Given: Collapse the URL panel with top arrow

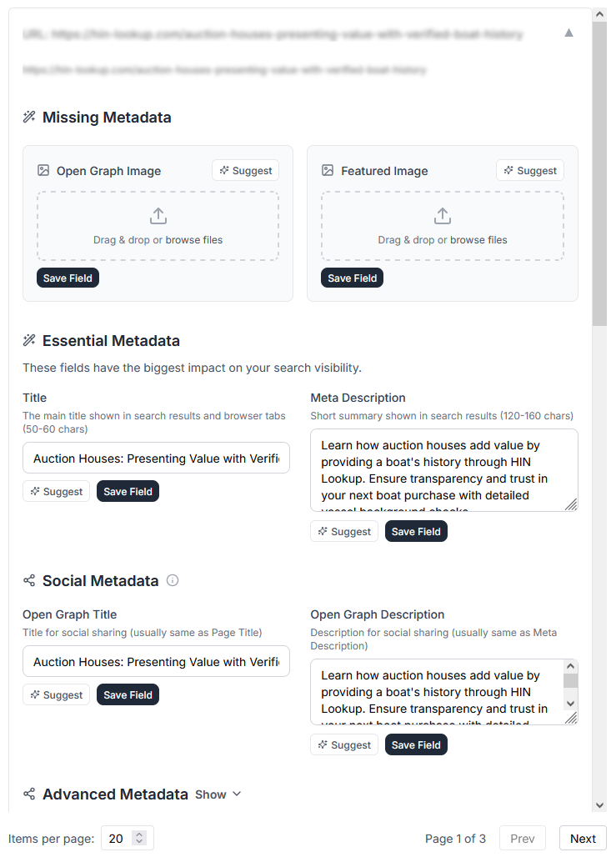Looking at the screenshot, I should pyautogui.click(x=568, y=33).
